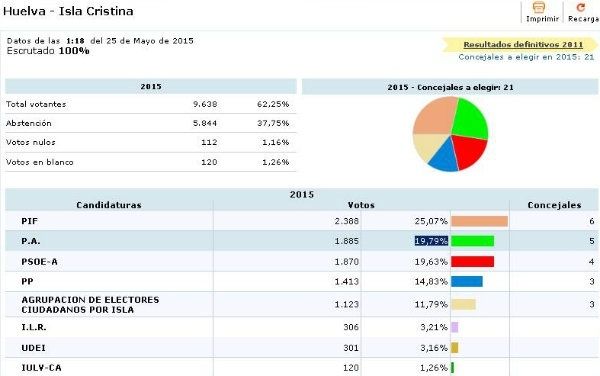This screenshot has height=376, width=600.
Task: Click the red PSOE-A percentage bar
Action: [x=473, y=262]
